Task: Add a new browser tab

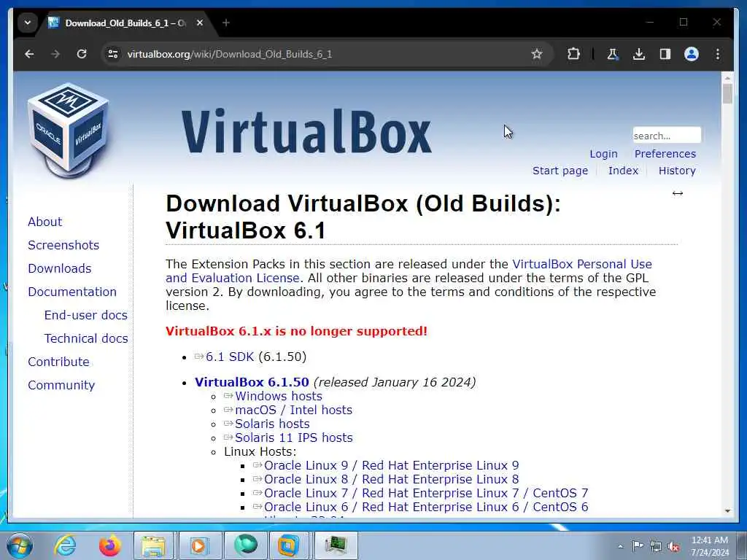Action: click(226, 23)
